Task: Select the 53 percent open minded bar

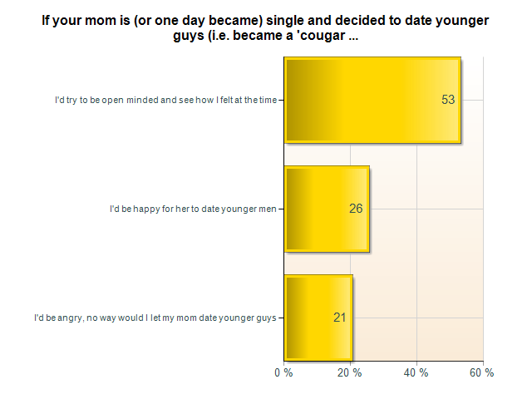Action: 372,100
